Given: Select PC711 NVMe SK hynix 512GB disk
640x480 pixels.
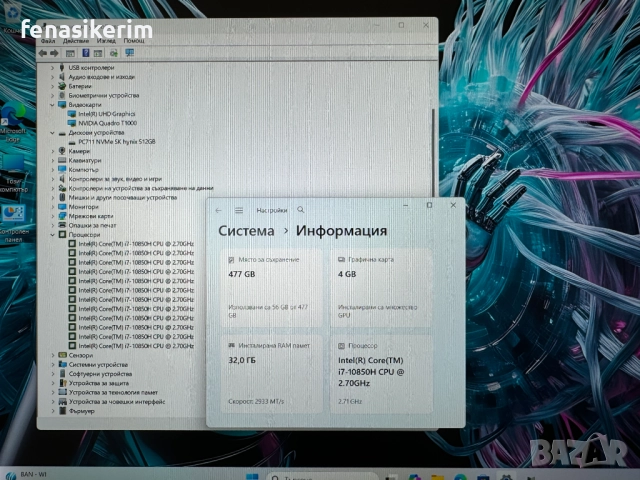Looking at the screenshot, I should [116, 141].
